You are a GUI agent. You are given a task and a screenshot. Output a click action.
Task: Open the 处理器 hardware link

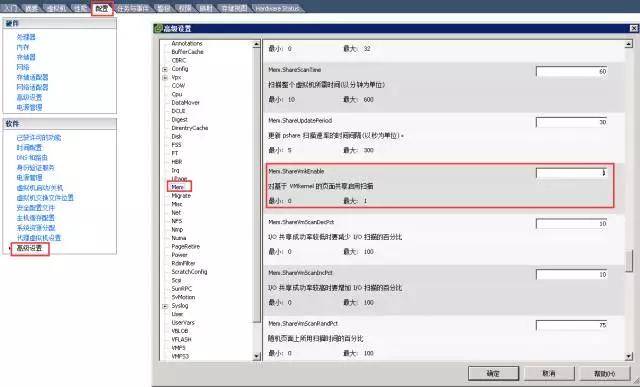pos(26,37)
